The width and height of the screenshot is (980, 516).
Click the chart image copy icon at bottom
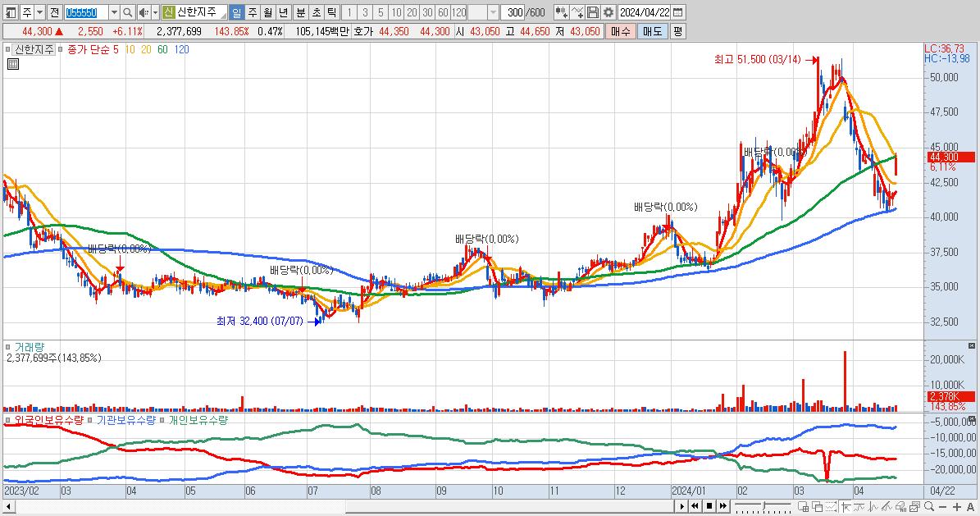pos(914,505)
